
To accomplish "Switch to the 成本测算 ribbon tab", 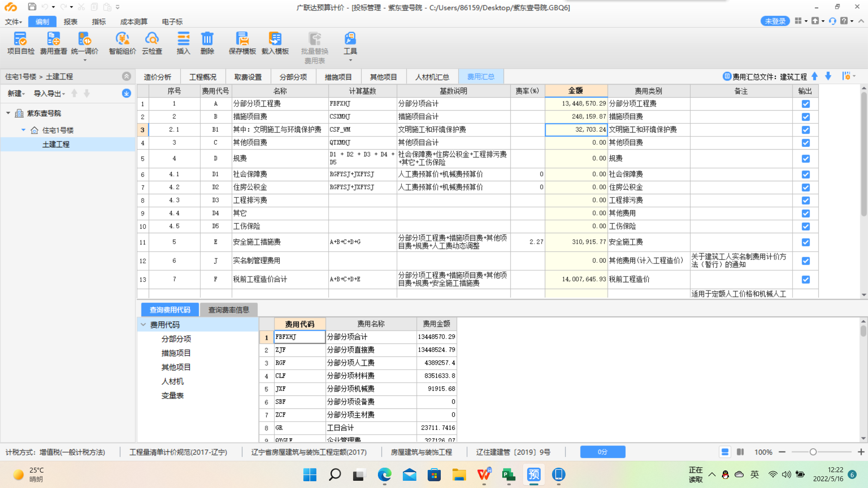I will coord(134,22).
